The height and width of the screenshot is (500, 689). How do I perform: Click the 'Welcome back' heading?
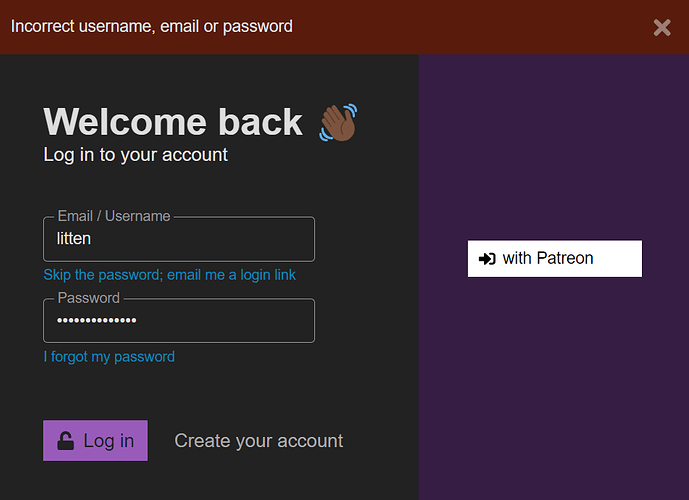[173, 122]
